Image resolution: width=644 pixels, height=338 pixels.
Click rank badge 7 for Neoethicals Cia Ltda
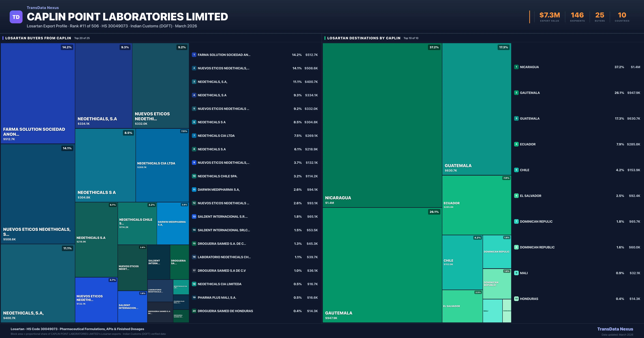click(194, 136)
